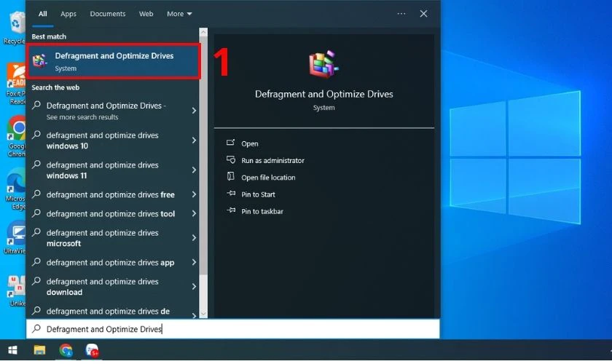612x364 pixels.
Task: Select 'defragment and optimize drives de' suggestion
Action: [113, 311]
